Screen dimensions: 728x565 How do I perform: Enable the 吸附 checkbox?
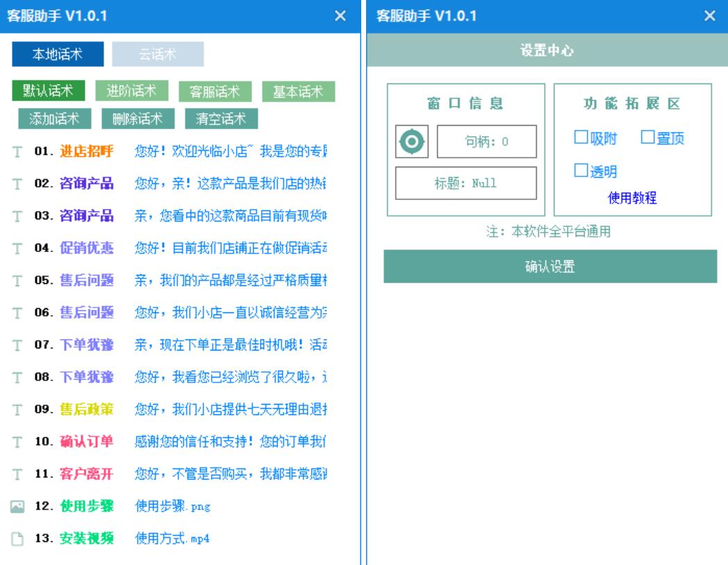click(581, 138)
